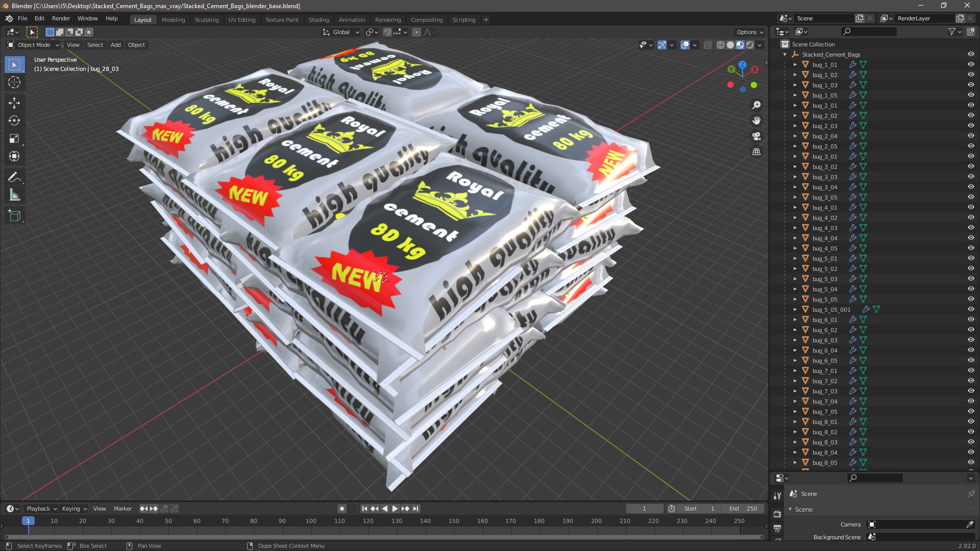
Task: Open the Object Mode dropdown
Action: coord(34,45)
